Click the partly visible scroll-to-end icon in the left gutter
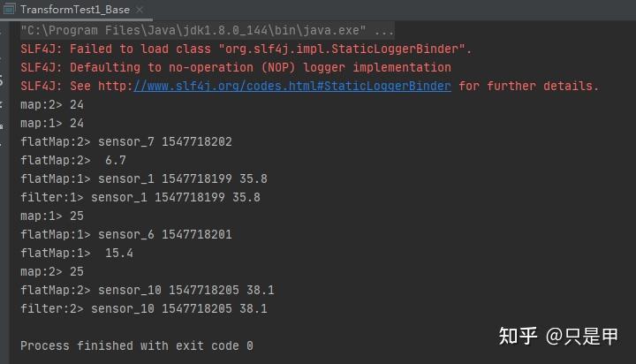The width and height of the screenshot is (636, 364). click(x=2, y=105)
